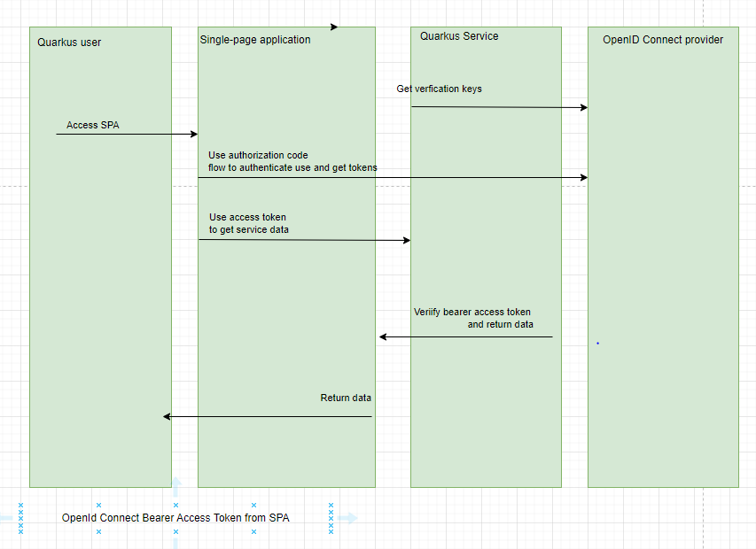Select the arrow line under 'Return data'
This screenshot has height=549, width=756.
[x=268, y=416]
